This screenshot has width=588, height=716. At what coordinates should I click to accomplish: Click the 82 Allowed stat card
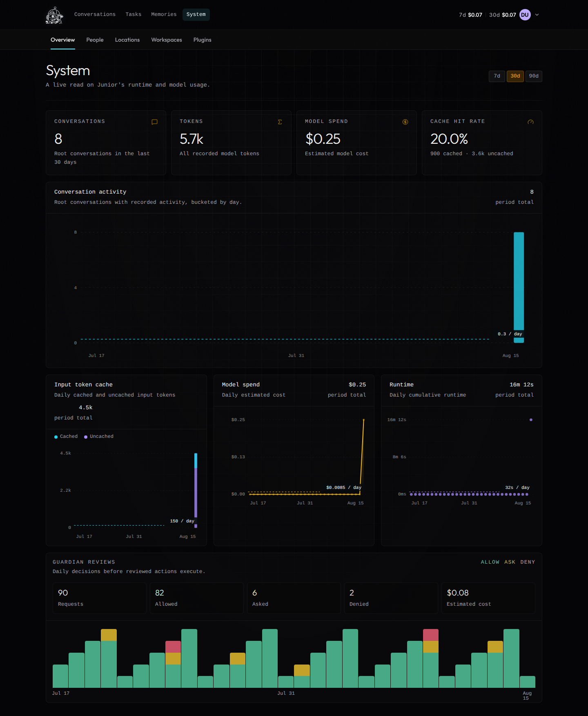(197, 598)
